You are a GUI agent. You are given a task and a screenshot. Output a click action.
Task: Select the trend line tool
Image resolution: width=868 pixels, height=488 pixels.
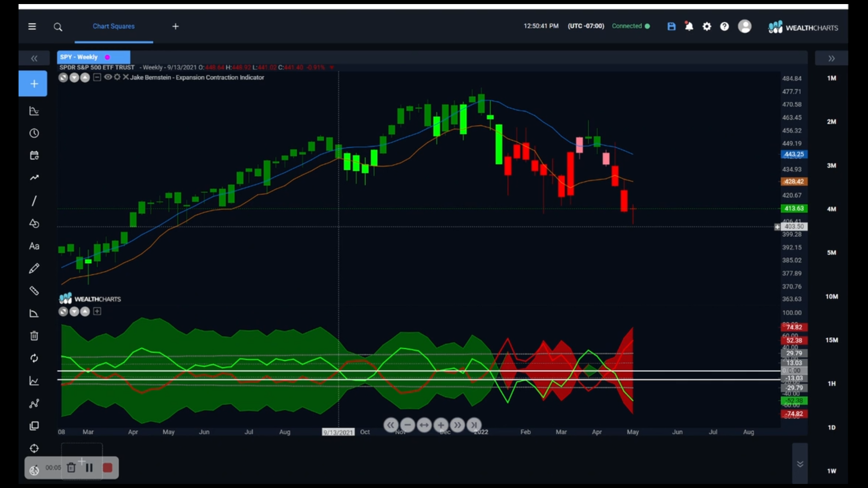tap(34, 178)
